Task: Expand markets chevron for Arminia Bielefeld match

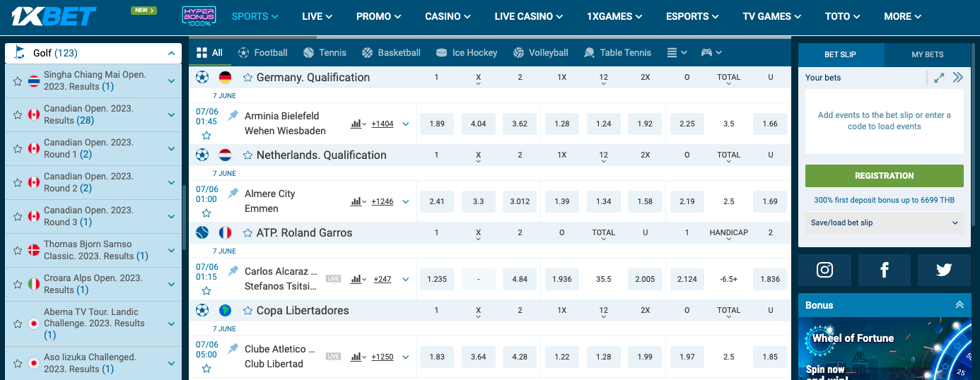Action: coord(405,124)
